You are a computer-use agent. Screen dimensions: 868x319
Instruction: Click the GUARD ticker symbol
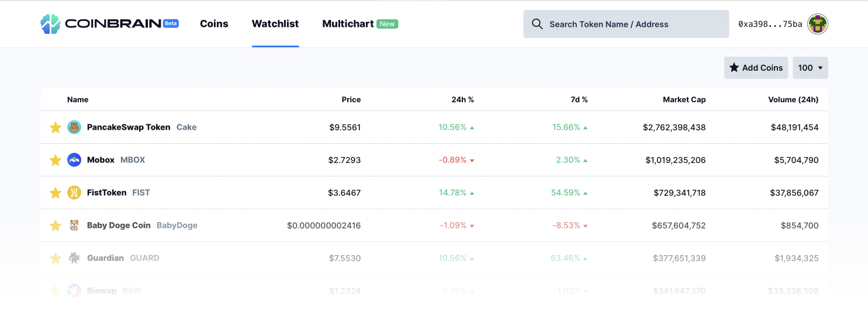pyautogui.click(x=144, y=258)
